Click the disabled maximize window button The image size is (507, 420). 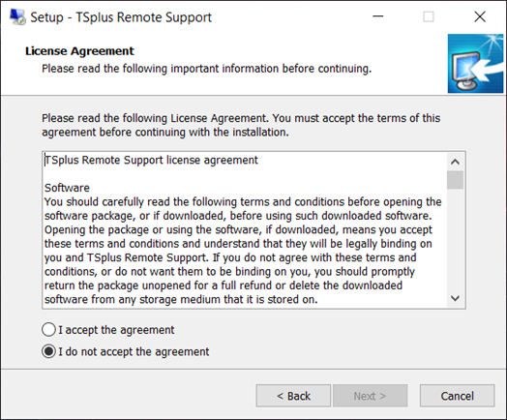(x=429, y=16)
